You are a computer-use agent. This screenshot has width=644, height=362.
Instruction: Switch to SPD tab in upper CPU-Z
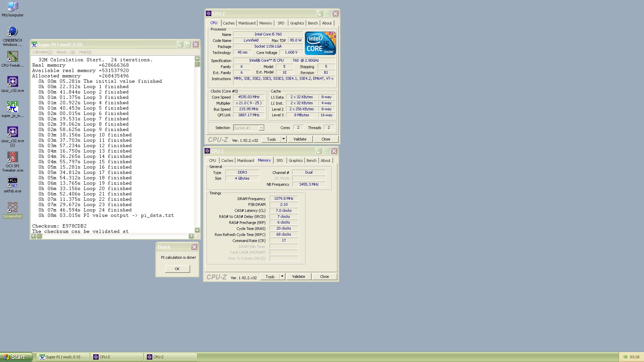click(281, 23)
